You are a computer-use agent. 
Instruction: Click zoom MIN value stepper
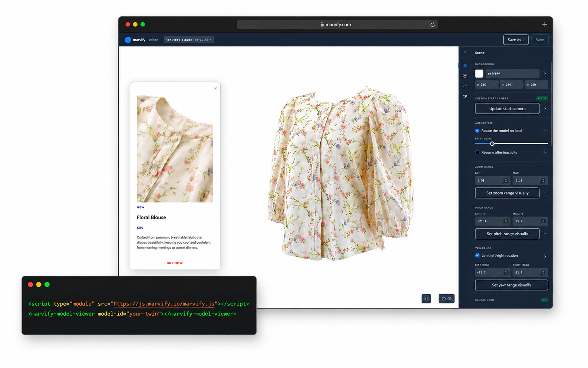[x=506, y=181]
